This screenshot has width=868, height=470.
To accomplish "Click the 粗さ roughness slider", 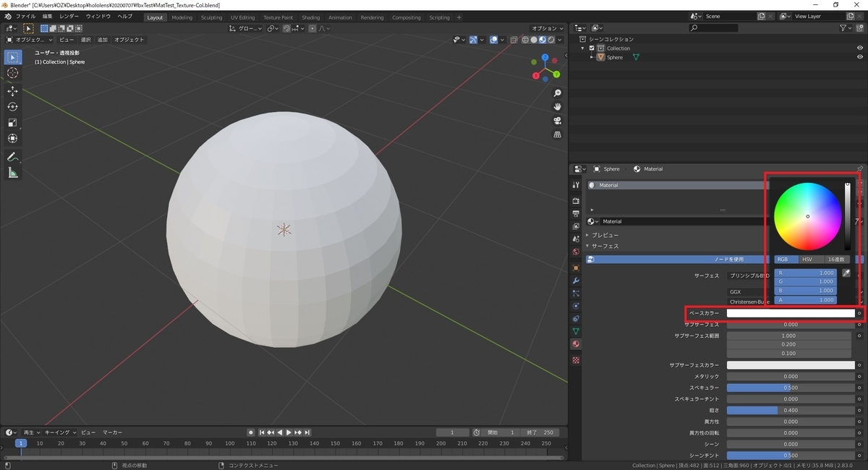I will point(791,410).
